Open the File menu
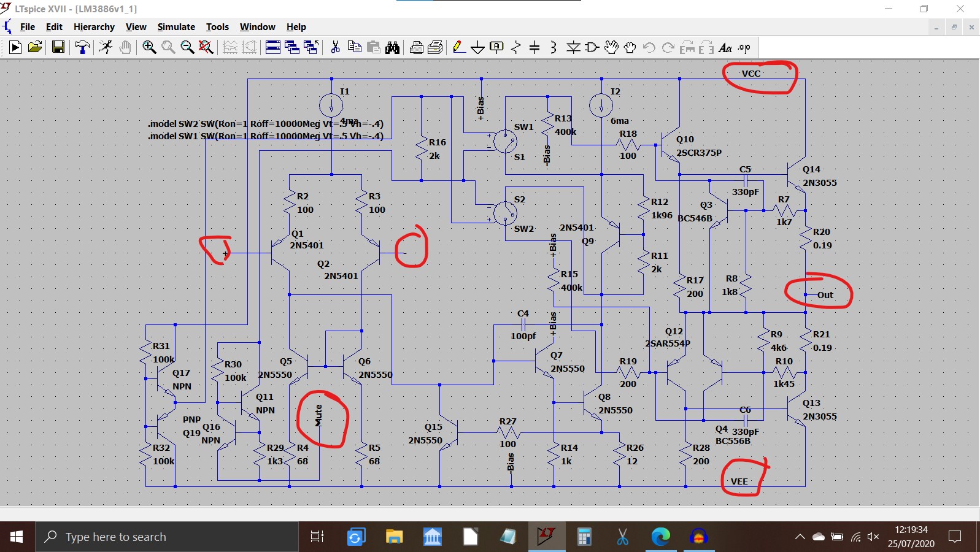980x552 pixels. pos(28,27)
